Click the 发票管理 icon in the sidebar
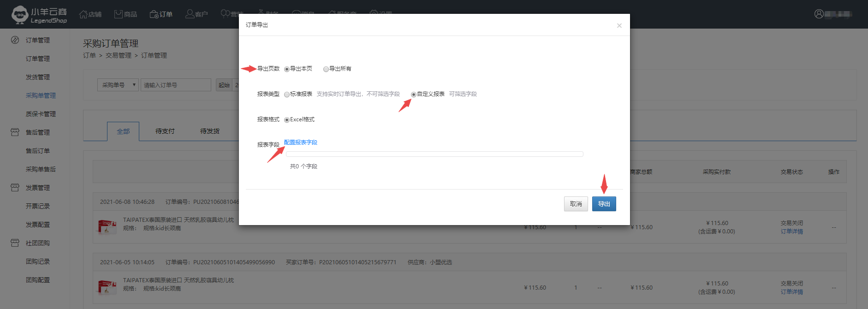 point(15,188)
